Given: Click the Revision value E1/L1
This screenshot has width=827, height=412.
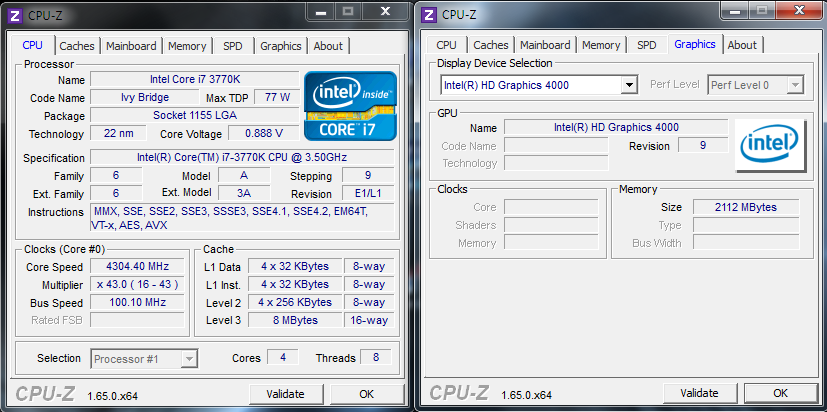Looking at the screenshot, I should tap(368, 193).
